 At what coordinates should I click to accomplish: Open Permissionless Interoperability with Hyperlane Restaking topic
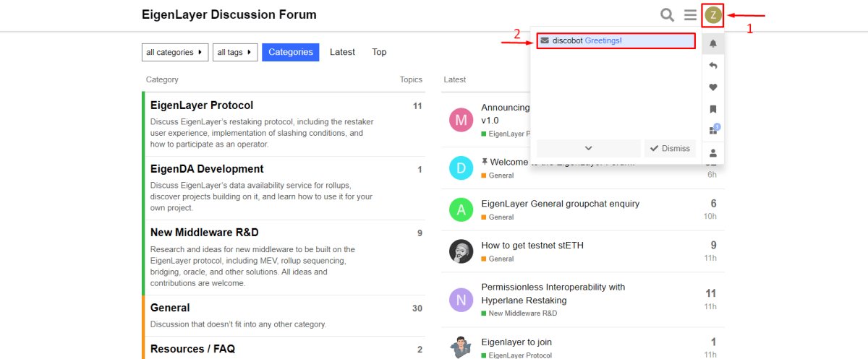click(553, 293)
